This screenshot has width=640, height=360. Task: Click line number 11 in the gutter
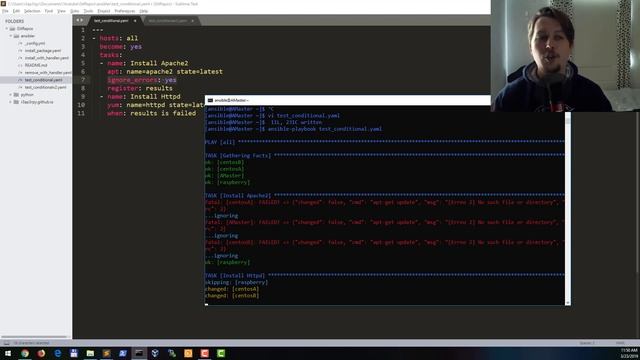pos(81,113)
